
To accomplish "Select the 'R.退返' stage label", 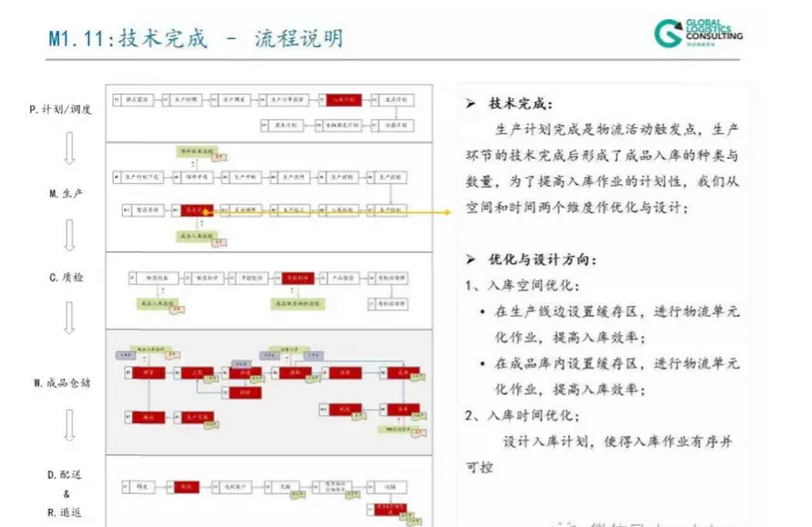I will click(65, 513).
